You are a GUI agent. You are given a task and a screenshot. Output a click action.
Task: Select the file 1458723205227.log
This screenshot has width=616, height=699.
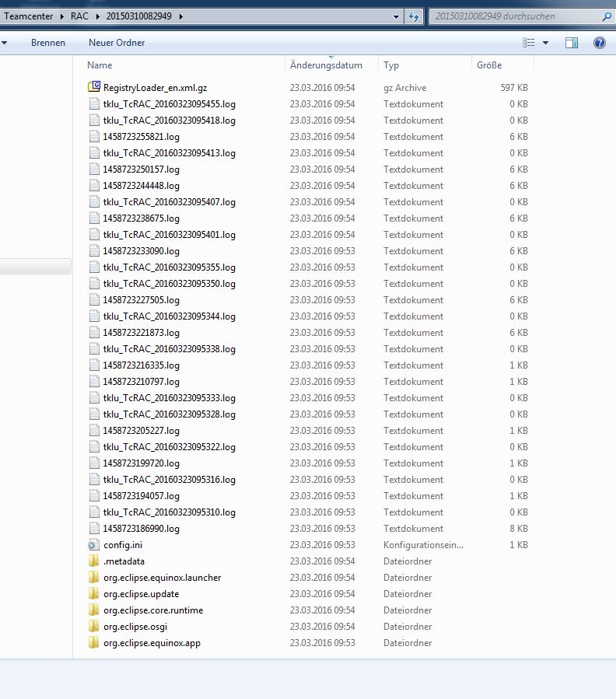click(x=142, y=431)
